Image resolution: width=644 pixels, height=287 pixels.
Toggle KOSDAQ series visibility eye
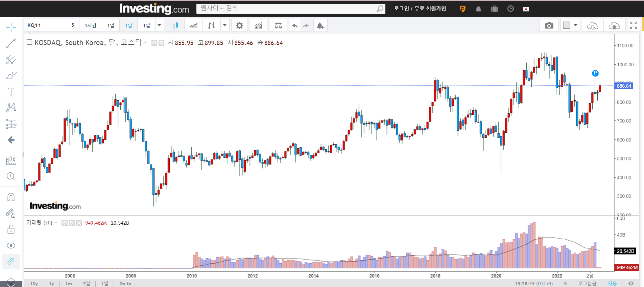point(154,43)
